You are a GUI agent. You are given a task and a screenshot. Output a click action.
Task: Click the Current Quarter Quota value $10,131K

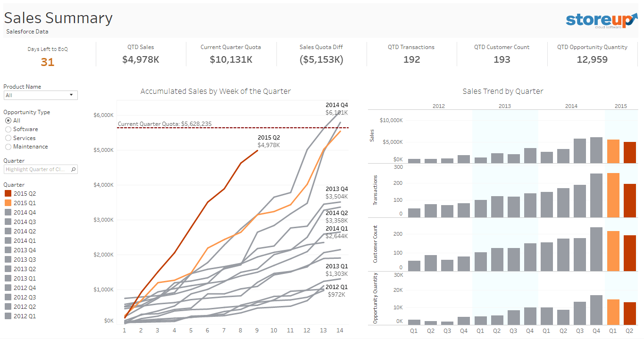coord(231,59)
